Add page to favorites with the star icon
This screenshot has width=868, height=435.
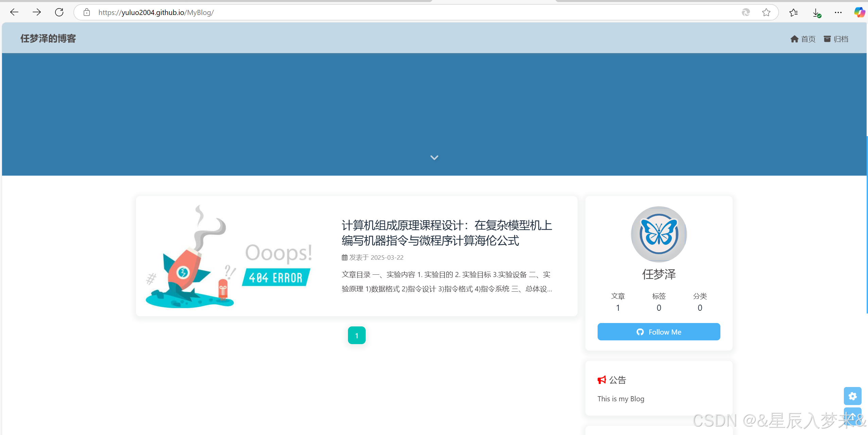click(766, 12)
